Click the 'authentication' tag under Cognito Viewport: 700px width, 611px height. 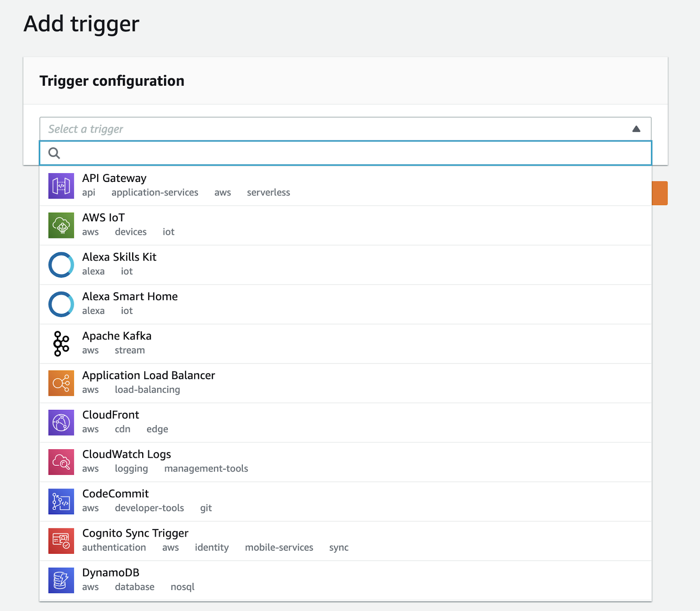(114, 548)
